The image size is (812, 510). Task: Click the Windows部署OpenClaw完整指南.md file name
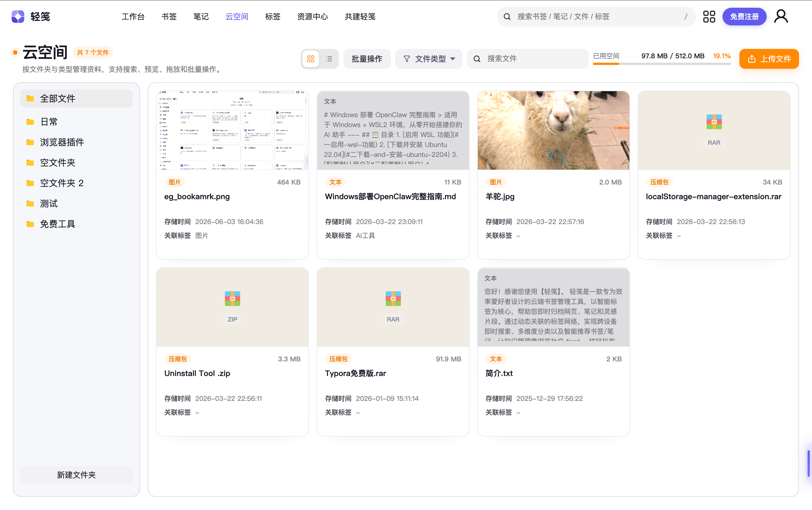coord(390,197)
